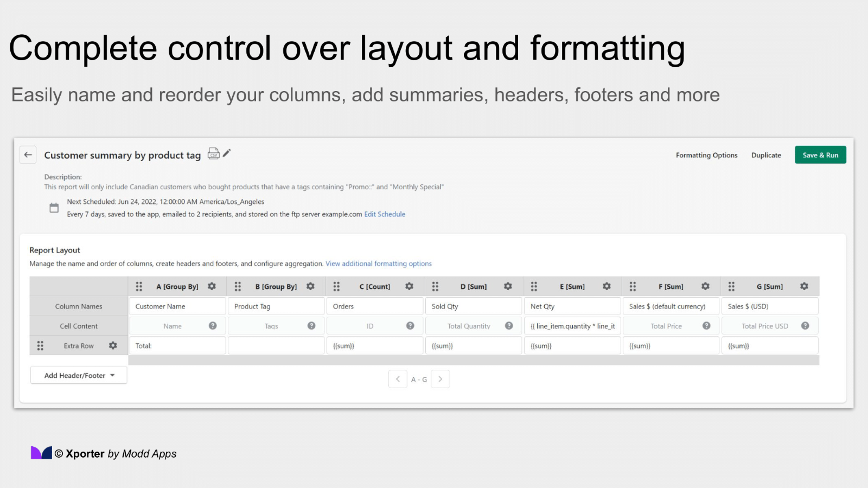Click the drag handle beside Extra Row label
The image size is (868, 488).
pyautogui.click(x=40, y=345)
